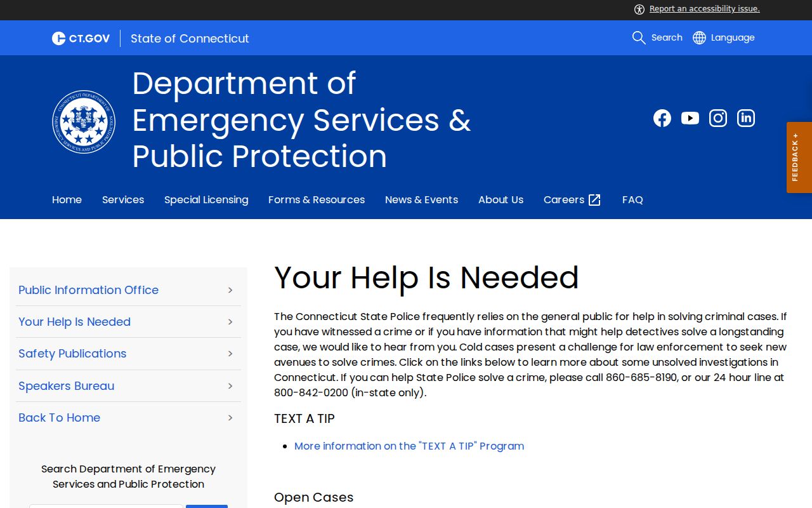Image resolution: width=812 pixels, height=508 pixels.
Task: Open the YouTube channel icon
Action: click(690, 118)
